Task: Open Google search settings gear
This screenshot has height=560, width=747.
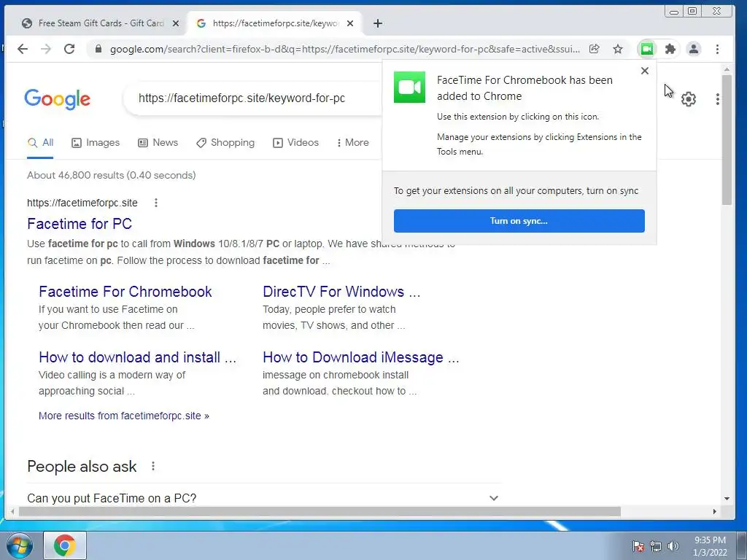Action: coord(689,99)
